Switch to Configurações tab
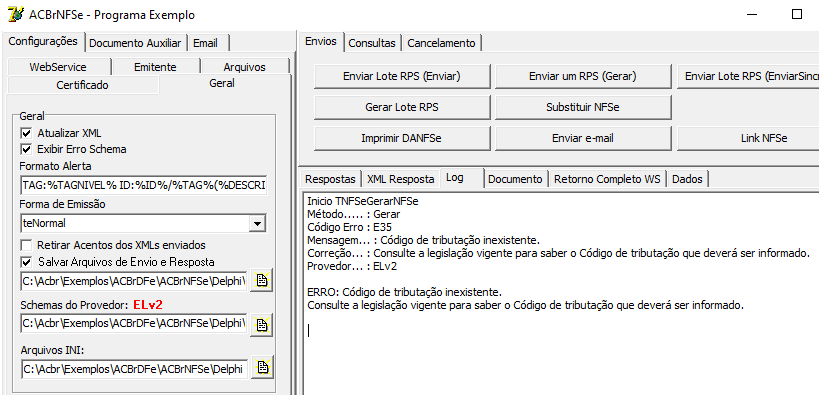Screen dimensions: 819x395 pyautogui.click(x=43, y=41)
